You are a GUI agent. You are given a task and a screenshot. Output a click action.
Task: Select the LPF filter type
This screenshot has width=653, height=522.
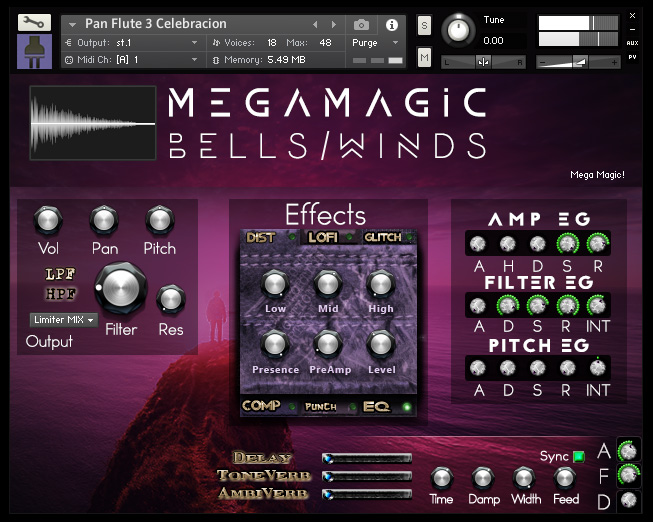click(x=60, y=274)
